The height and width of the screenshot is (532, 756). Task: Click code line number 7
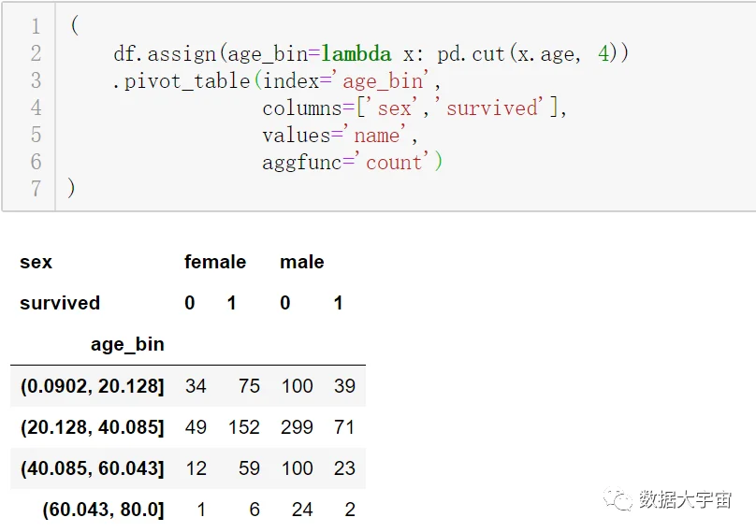(36, 189)
